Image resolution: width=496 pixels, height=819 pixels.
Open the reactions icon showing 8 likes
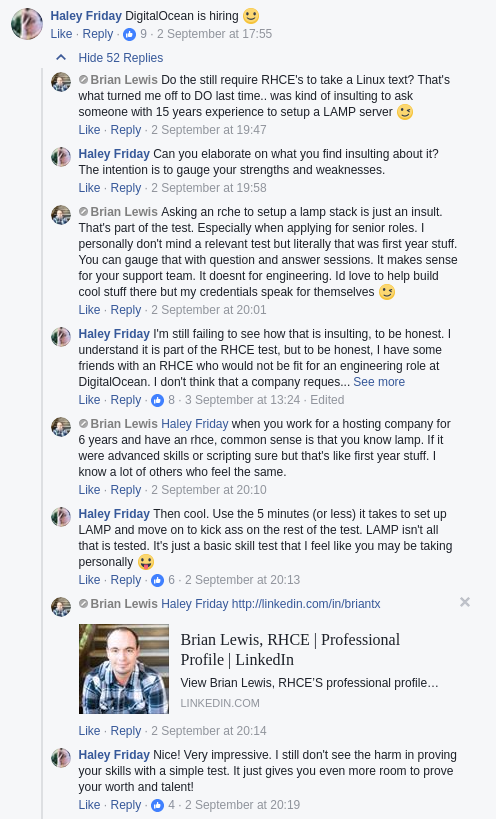click(157, 401)
